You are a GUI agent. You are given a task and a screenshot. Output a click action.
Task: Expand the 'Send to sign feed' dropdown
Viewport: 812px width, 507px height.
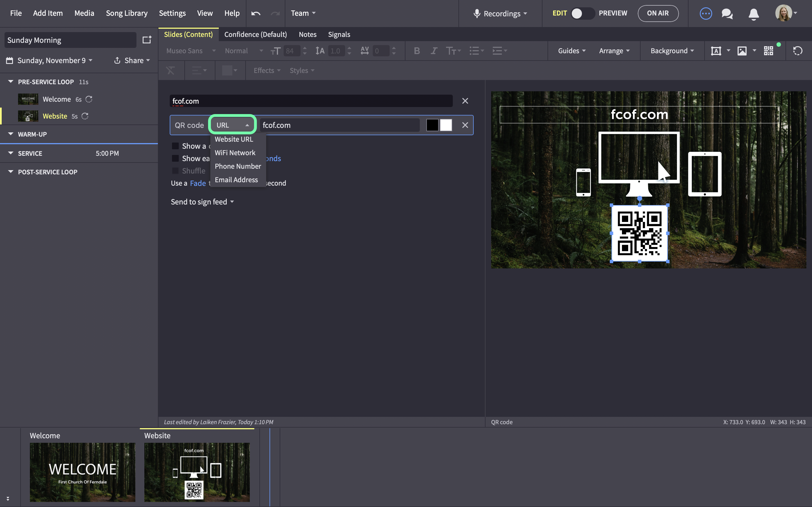tap(202, 201)
